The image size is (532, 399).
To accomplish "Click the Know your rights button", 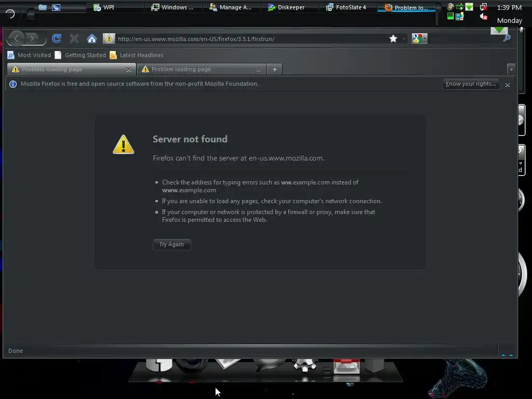I will 471,84.
